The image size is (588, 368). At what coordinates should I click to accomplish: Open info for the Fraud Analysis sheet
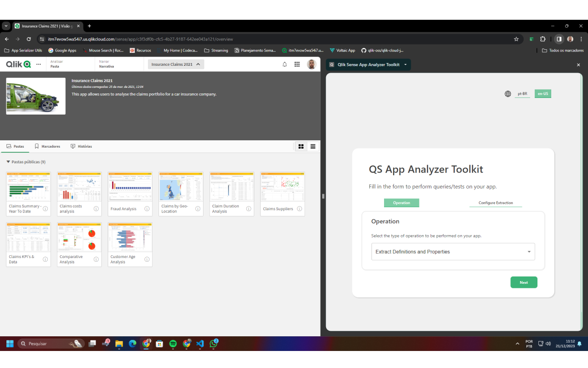coord(146,208)
